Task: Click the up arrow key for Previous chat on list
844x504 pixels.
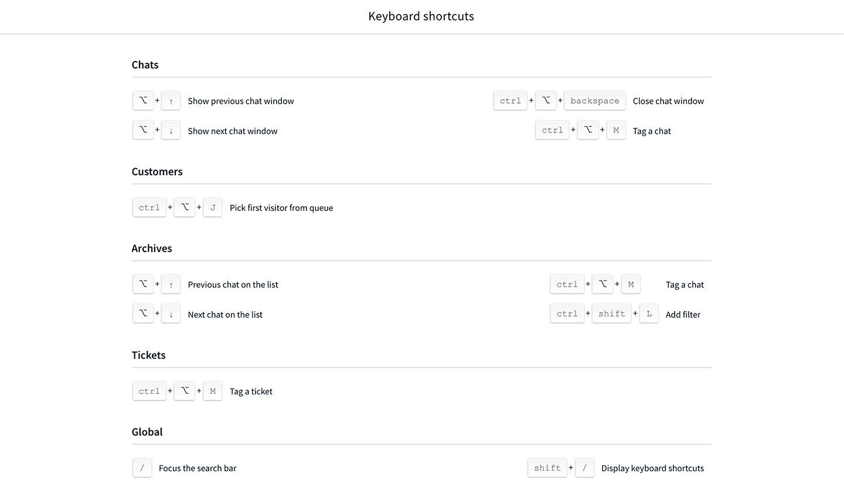Action: [x=171, y=284]
